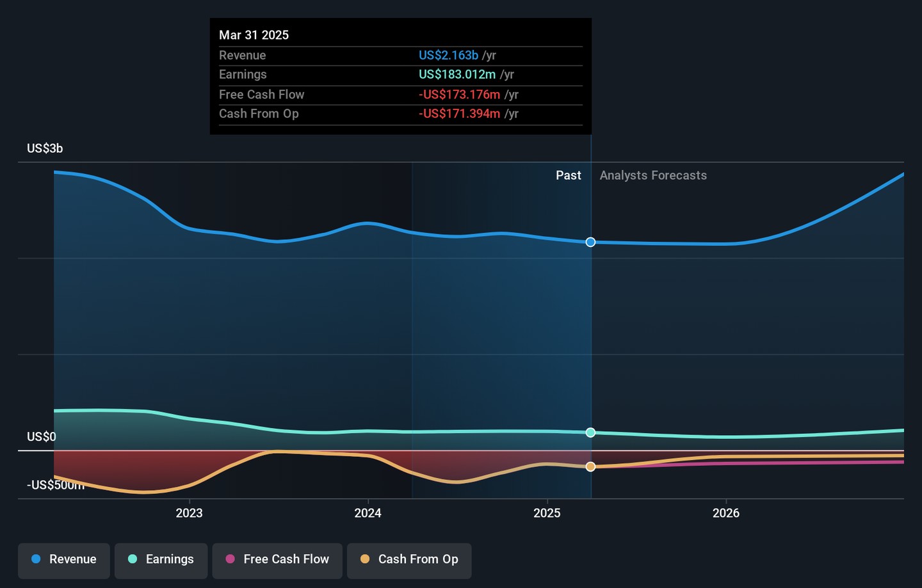Hide the Free Cash Flow legend series
The image size is (922, 588).
277,560
